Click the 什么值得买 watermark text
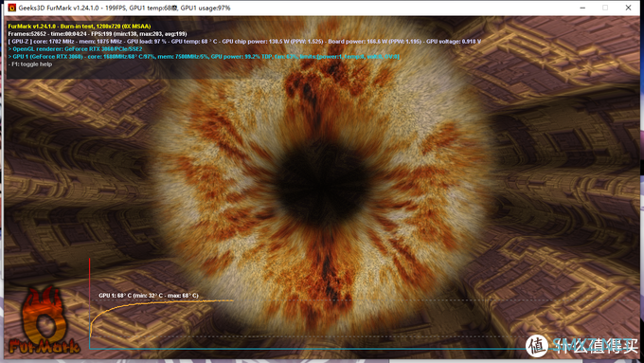Screen dimensions: 644x363 click(x=596, y=346)
